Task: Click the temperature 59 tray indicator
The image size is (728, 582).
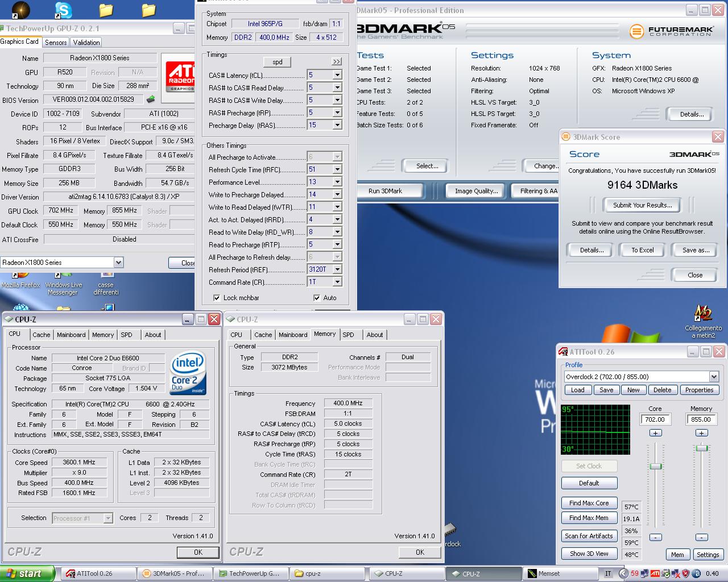Action: 635,573
